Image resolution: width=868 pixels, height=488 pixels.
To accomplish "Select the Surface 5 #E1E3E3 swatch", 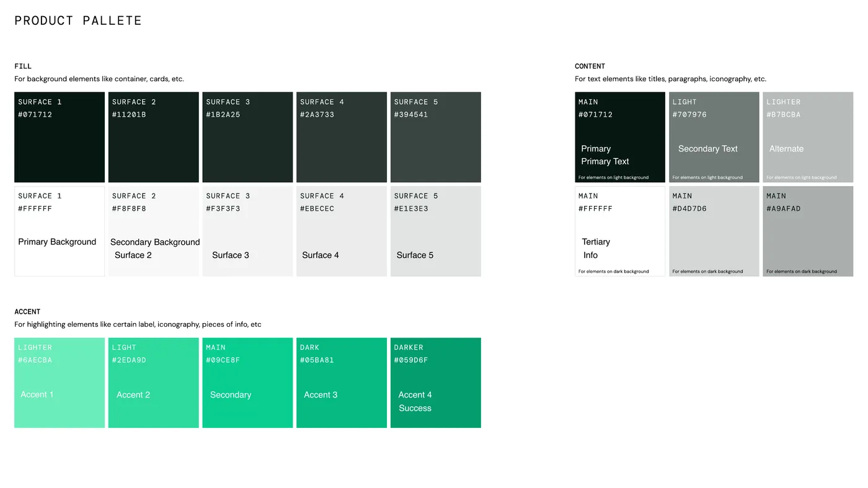I will click(436, 231).
